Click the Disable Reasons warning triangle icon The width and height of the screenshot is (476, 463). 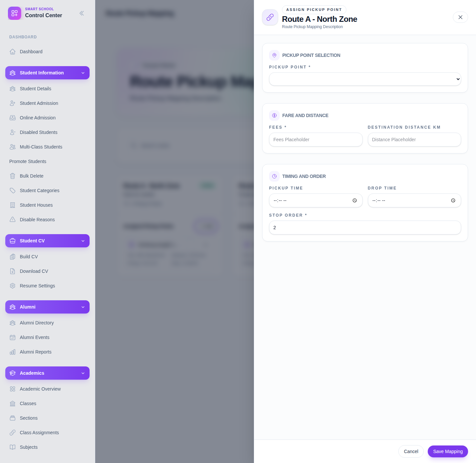(x=13, y=220)
